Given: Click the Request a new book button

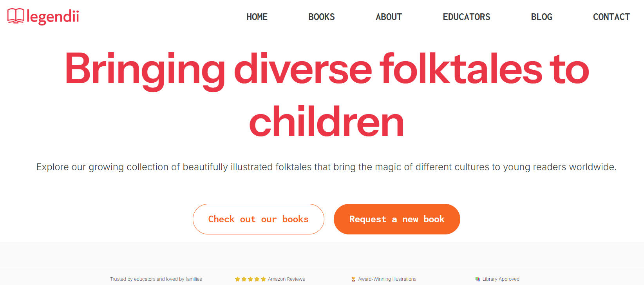Looking at the screenshot, I should coord(396,219).
